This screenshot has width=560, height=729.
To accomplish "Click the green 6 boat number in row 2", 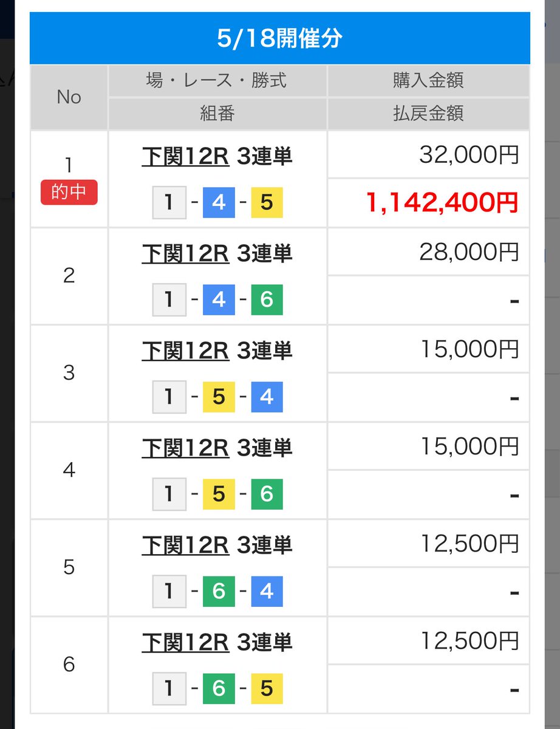I will point(267,299).
